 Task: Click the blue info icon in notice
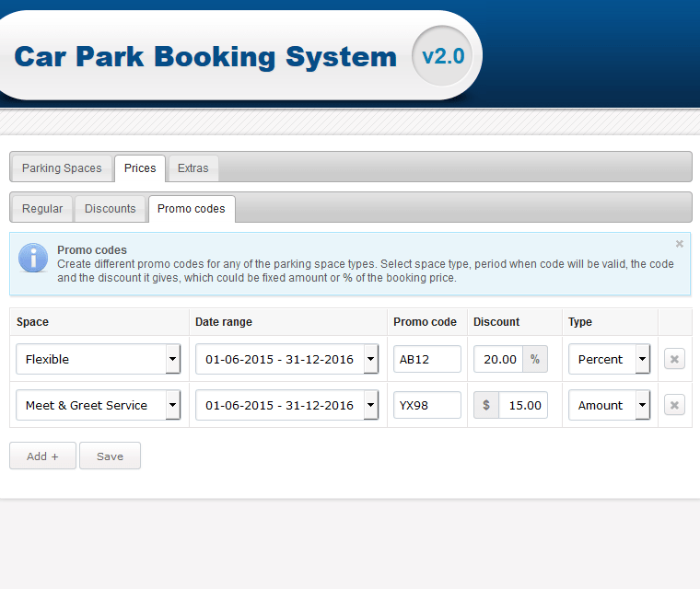33,258
